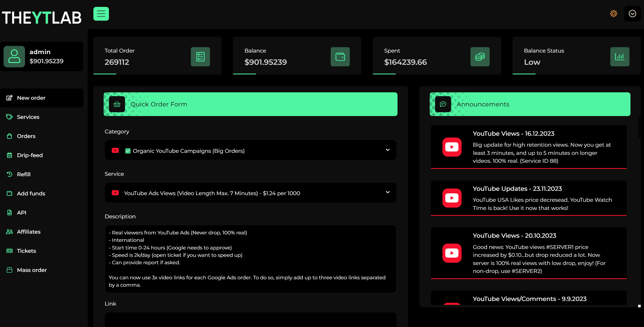Click the Spent coins stack icon

pos(480,57)
